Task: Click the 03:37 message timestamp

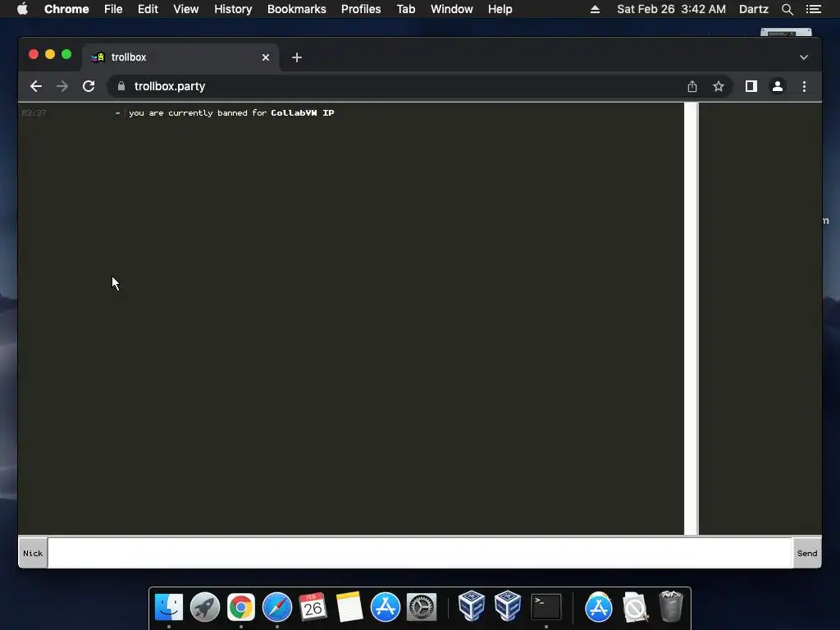Action: [34, 113]
